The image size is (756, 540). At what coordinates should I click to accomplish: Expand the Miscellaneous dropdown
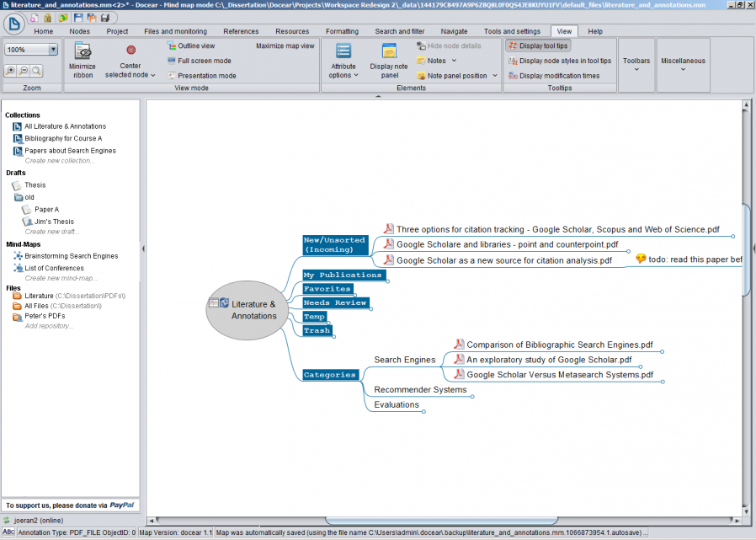pyautogui.click(x=683, y=64)
